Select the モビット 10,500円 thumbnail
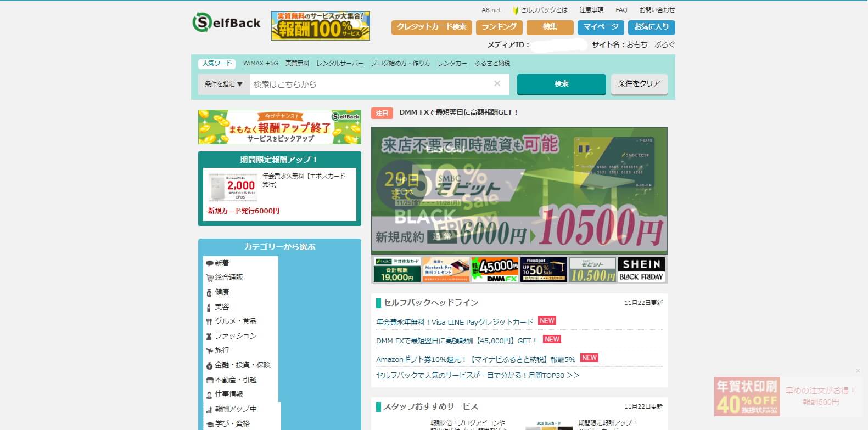 pyautogui.click(x=592, y=270)
